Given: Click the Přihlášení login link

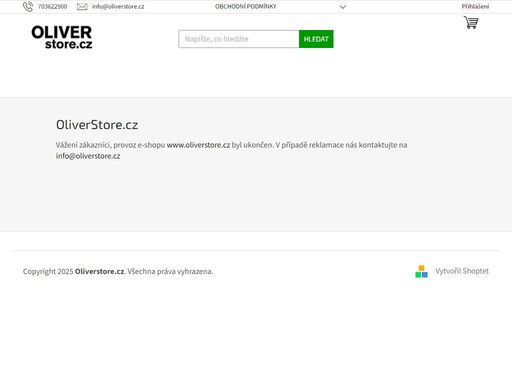Looking at the screenshot, I should pos(475,6).
